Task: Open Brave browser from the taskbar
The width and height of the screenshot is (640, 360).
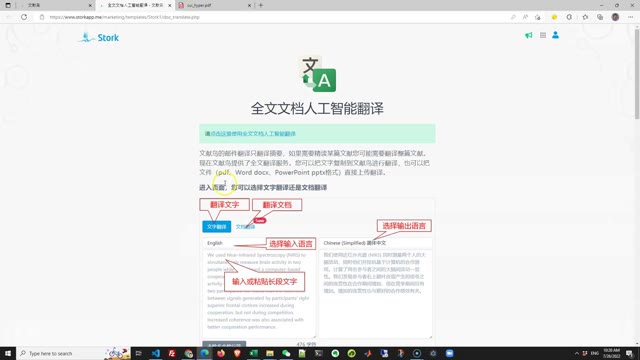Action: click(x=237, y=353)
